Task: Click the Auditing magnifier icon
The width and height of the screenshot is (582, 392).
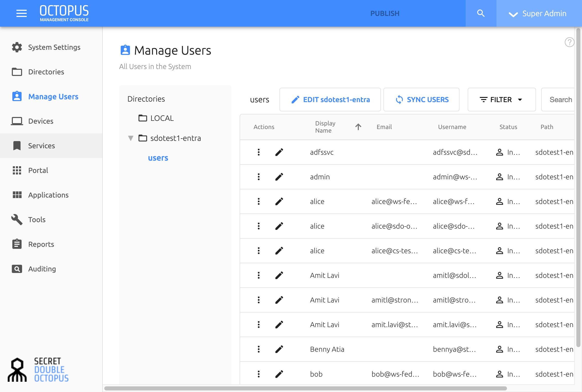Action: 17,269
